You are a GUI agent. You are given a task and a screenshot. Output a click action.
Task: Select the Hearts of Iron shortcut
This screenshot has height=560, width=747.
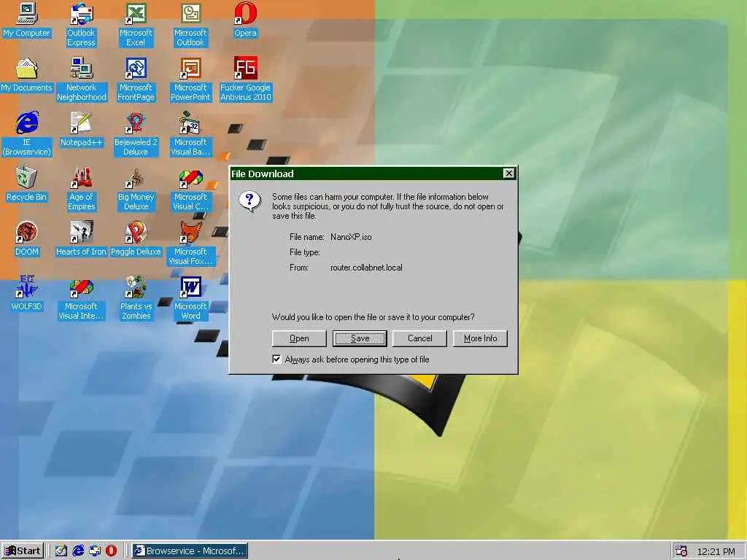82,239
